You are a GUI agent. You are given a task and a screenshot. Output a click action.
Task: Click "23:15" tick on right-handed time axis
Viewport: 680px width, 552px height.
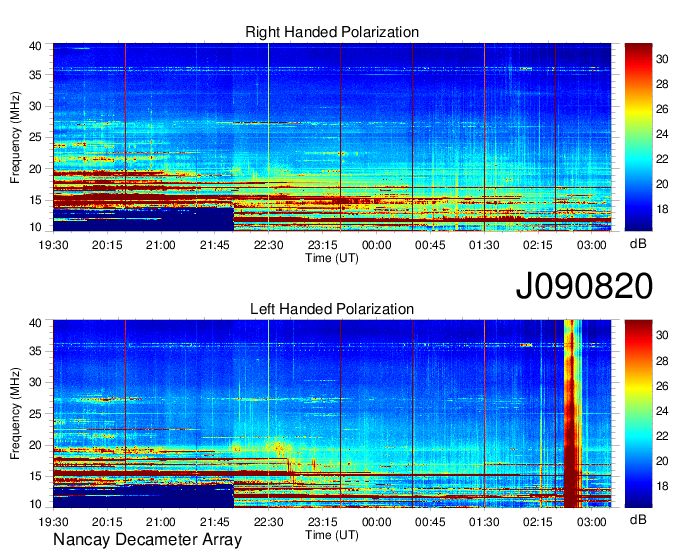pyautogui.click(x=323, y=245)
